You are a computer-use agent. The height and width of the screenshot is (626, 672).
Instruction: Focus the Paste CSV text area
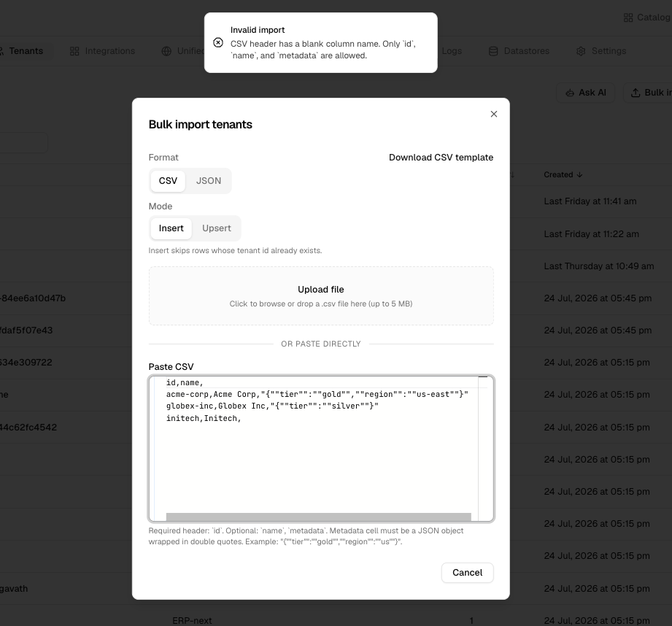321,449
